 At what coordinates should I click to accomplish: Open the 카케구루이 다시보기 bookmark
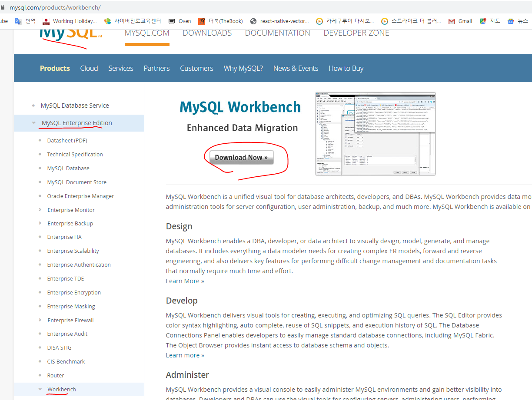345,21
